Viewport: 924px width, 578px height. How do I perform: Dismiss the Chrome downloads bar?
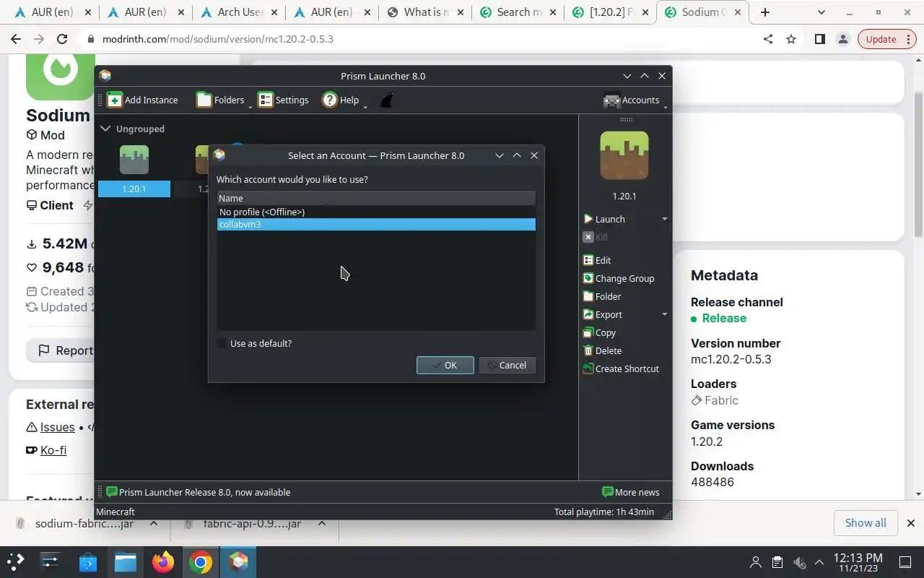910,523
